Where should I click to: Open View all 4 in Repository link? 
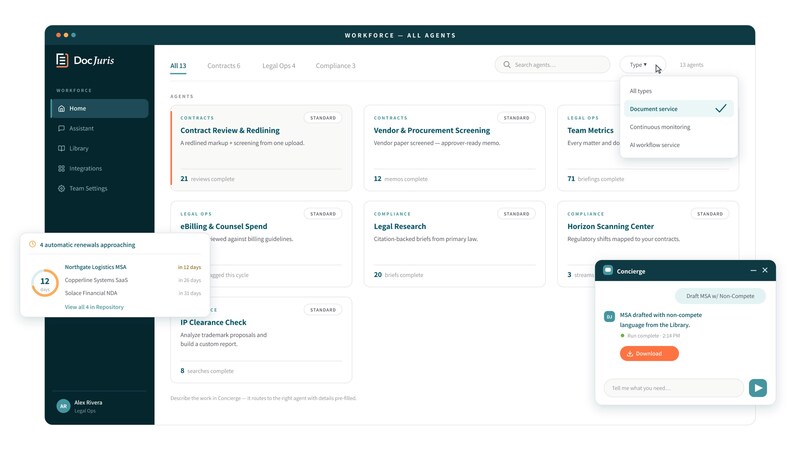(x=94, y=307)
